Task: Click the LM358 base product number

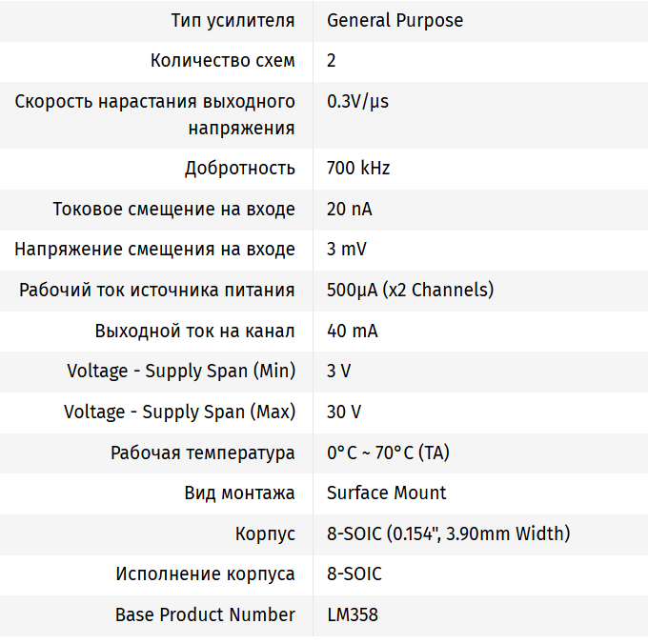Action: [x=353, y=614]
